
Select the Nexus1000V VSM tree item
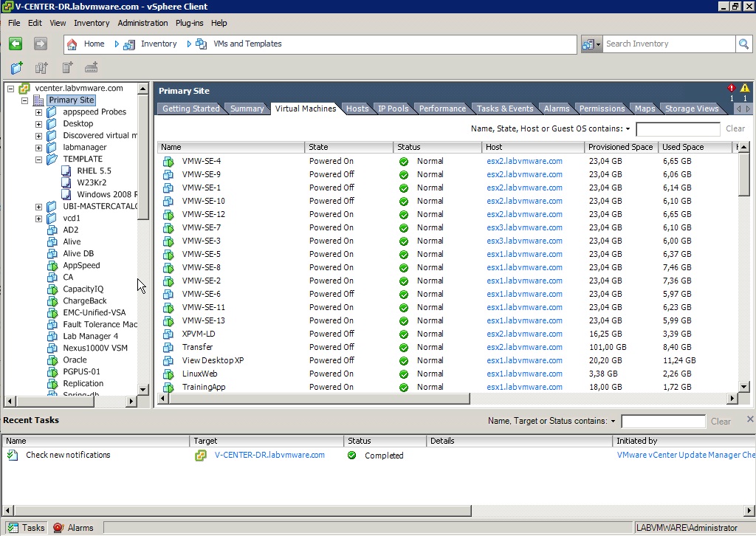[x=95, y=348]
